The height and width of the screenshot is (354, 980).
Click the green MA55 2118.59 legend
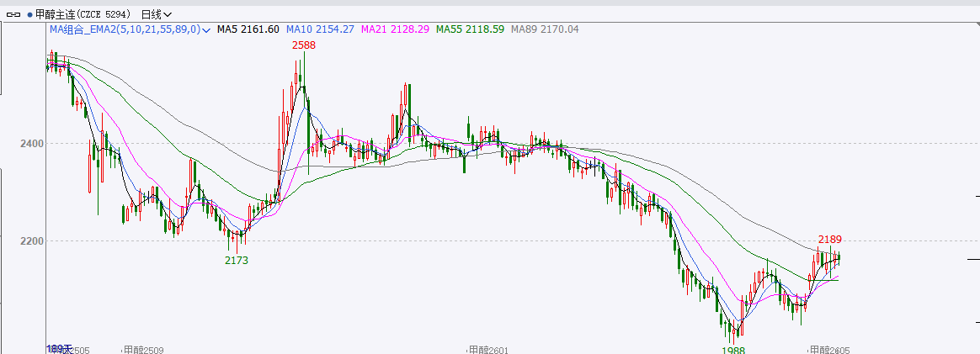[469, 29]
